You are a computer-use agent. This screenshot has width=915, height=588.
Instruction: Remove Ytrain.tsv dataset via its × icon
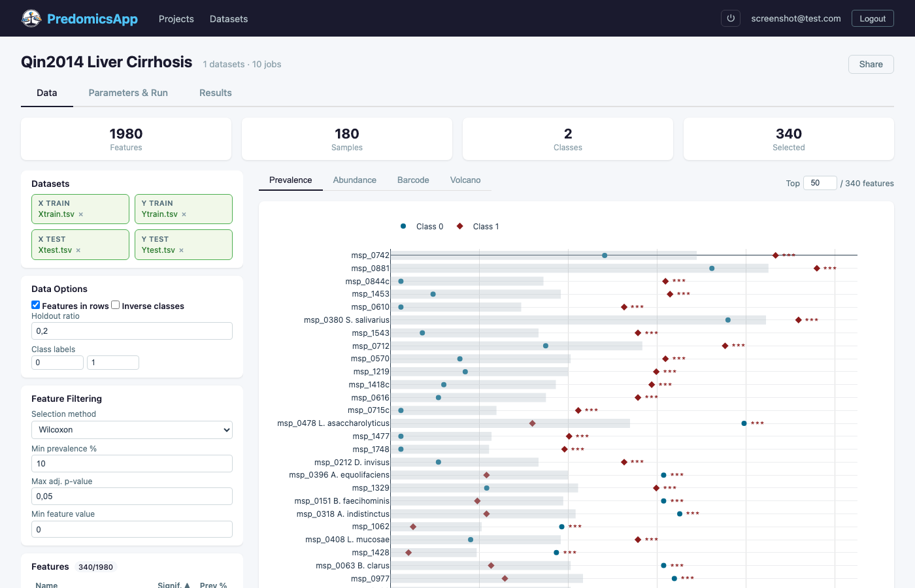coord(182,214)
